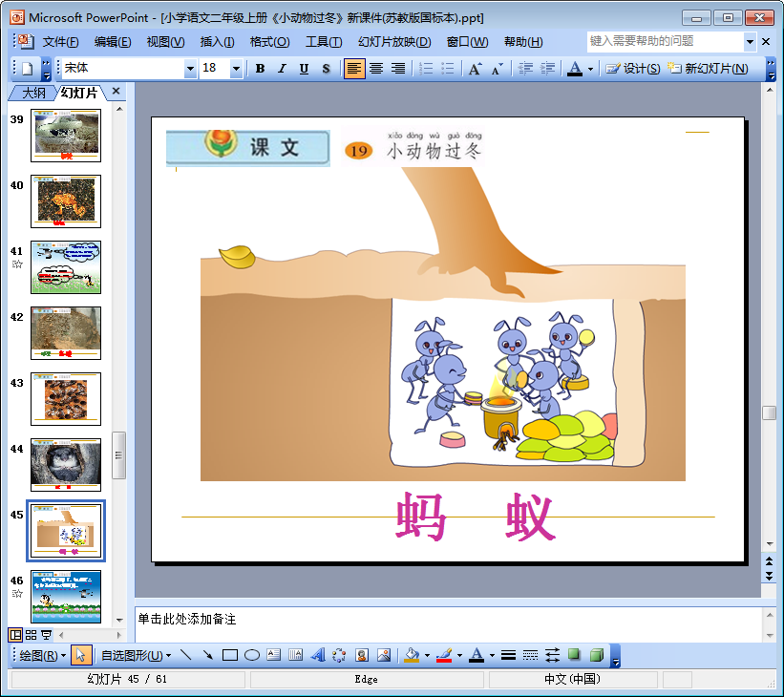Open the 视图(V) menu
Image resolution: width=784 pixels, height=697 pixels.
pos(165,42)
